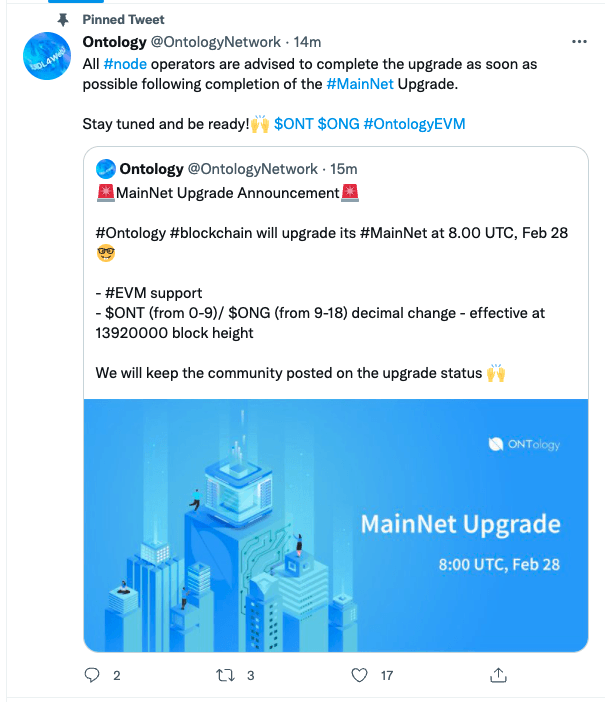Screen dimensions: 605x702
Task: Click the quoted tweet's small Ontology avatar
Action: point(106,169)
